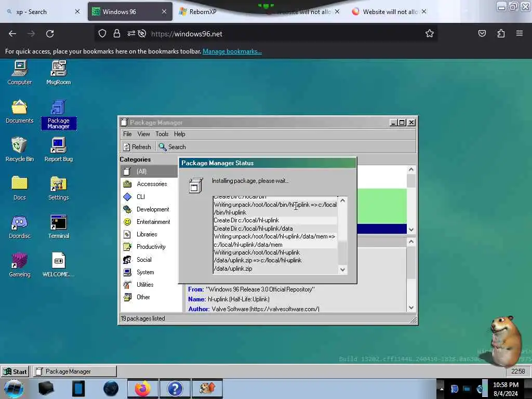Click the Refresh toolbar button
The width and height of the screenshot is (532, 399).
pos(137,147)
